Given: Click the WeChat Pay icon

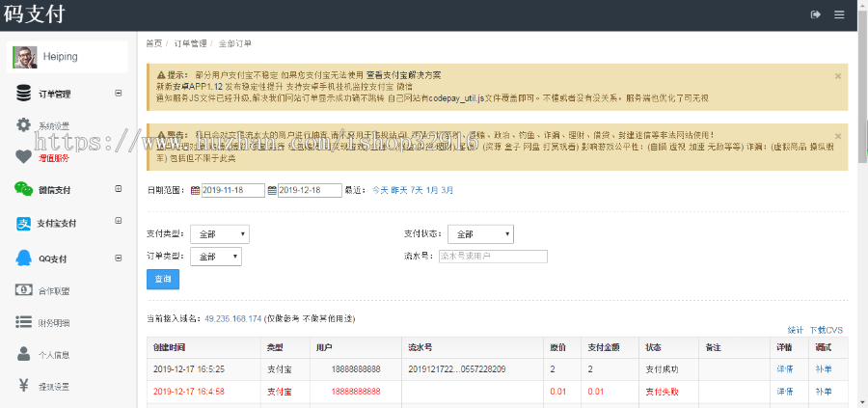Looking at the screenshot, I should [23, 189].
